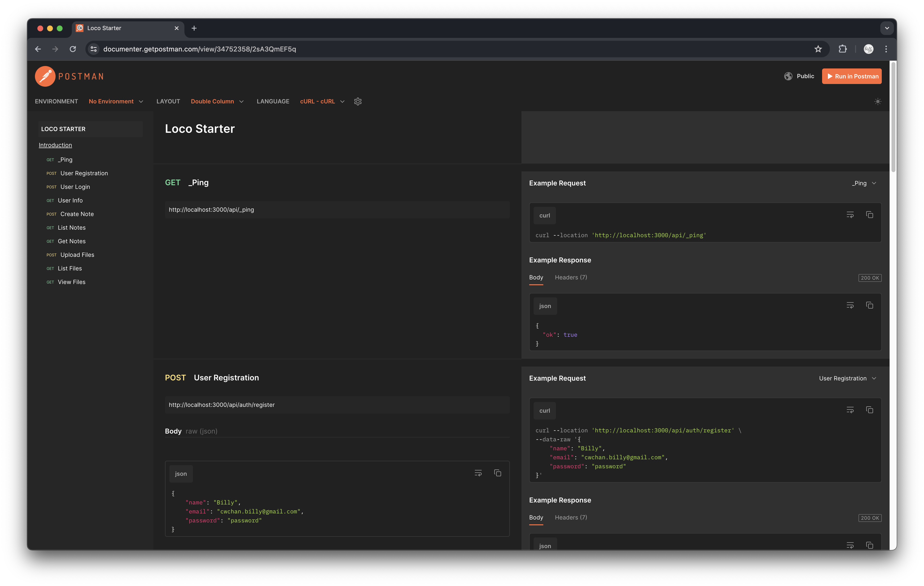Click the 200 OK badge for User Registration

pyautogui.click(x=869, y=518)
